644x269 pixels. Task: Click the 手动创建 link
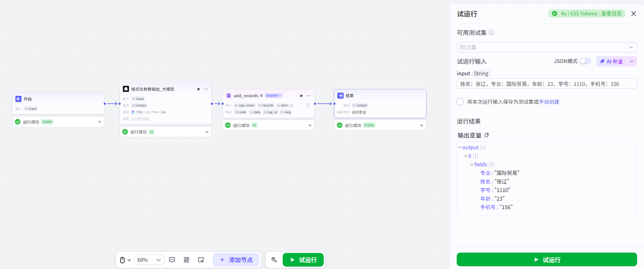click(x=549, y=102)
